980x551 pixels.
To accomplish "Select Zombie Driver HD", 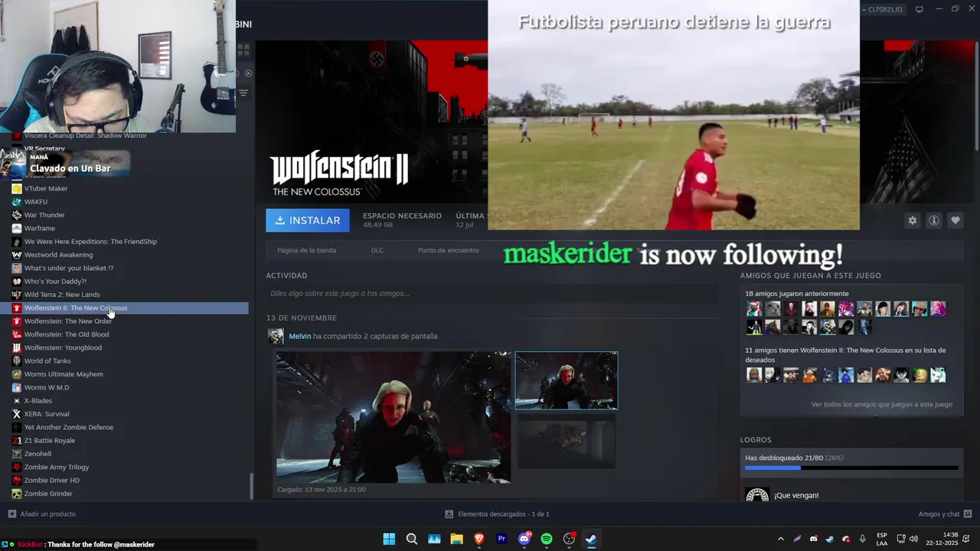I will pos(51,481).
